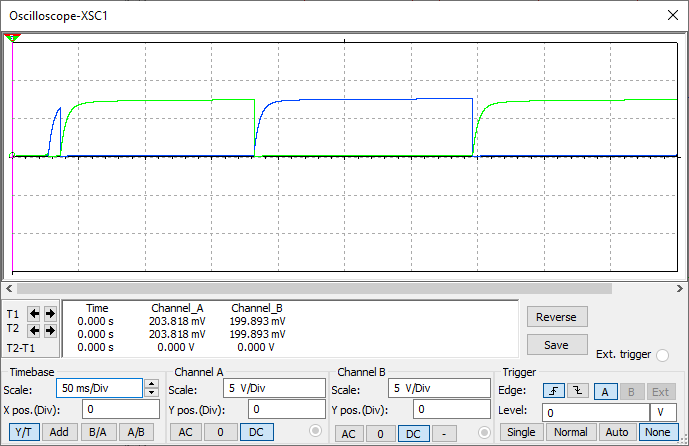The image size is (689, 446).
Task: Set Channel A coupling to AC
Action: [185, 432]
